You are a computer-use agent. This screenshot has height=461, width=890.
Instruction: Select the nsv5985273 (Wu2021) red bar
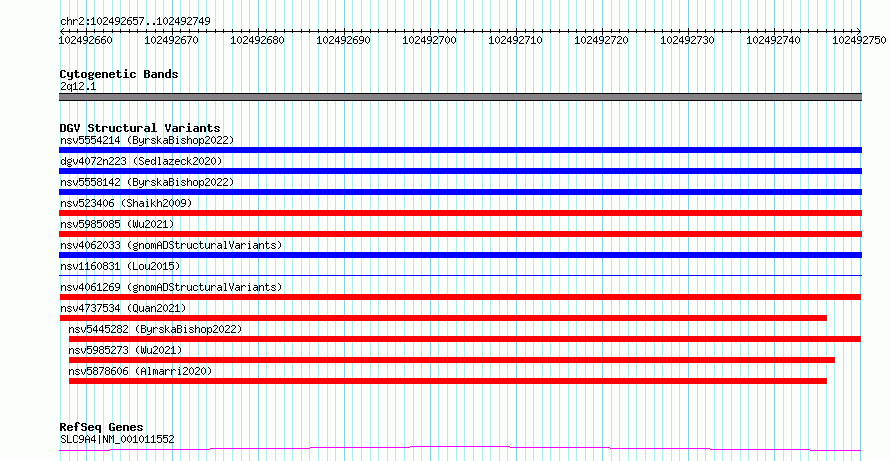coord(452,360)
